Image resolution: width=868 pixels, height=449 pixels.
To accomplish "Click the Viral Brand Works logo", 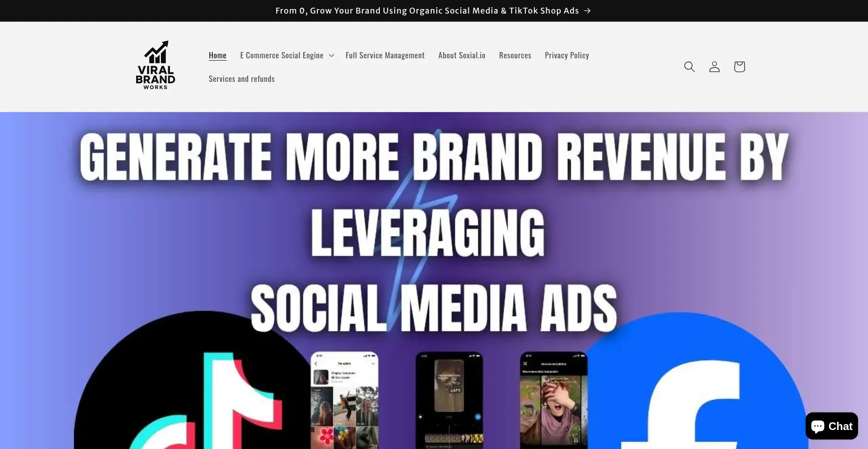I will [156, 65].
